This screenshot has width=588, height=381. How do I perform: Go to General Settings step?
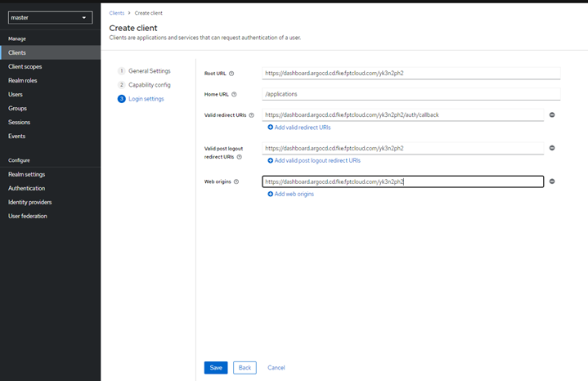coord(149,71)
